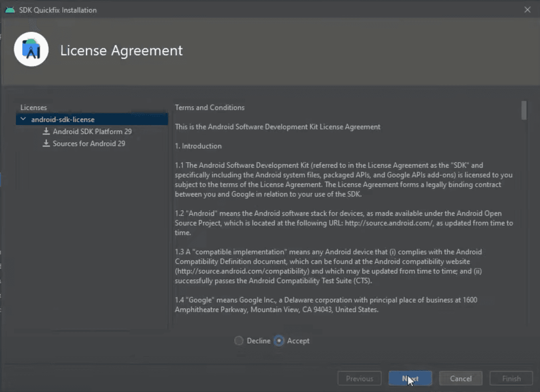Click the Finish button
The height and width of the screenshot is (392, 540).
coord(511,378)
